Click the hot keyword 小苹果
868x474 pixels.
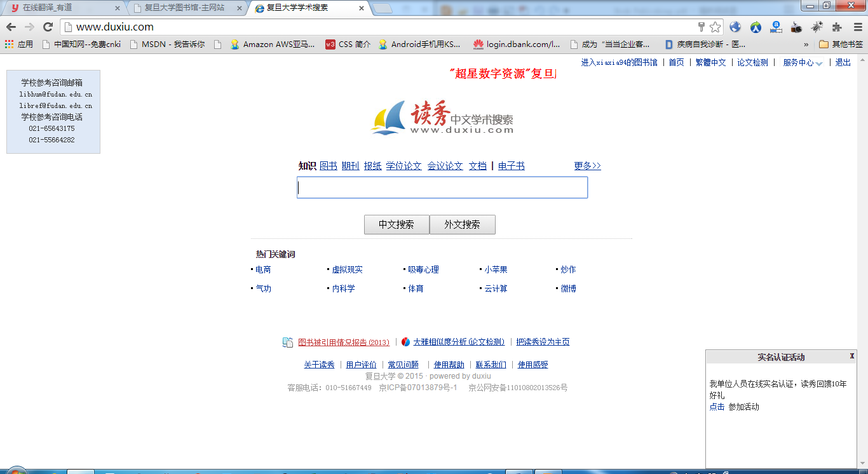(496, 269)
